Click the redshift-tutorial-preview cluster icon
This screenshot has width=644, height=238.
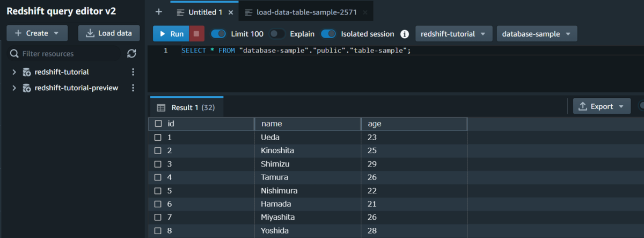pos(27,88)
